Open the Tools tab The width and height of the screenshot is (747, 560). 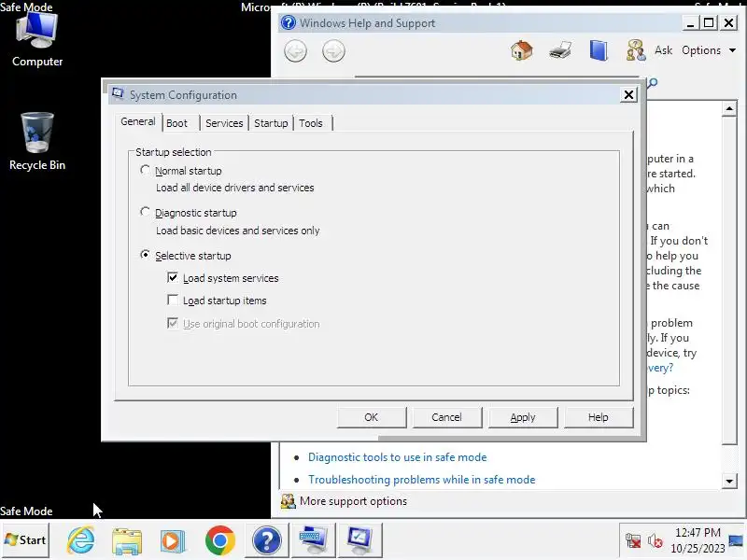click(x=311, y=123)
